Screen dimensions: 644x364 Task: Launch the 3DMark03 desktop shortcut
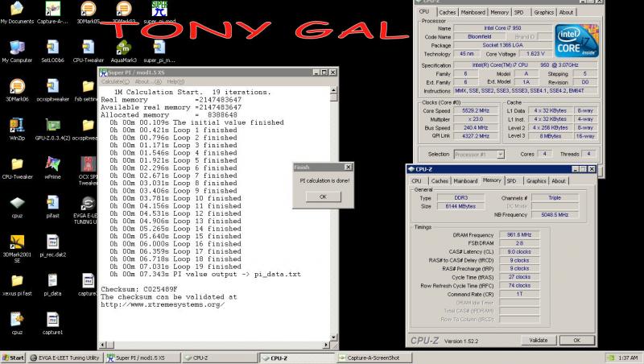click(x=124, y=11)
